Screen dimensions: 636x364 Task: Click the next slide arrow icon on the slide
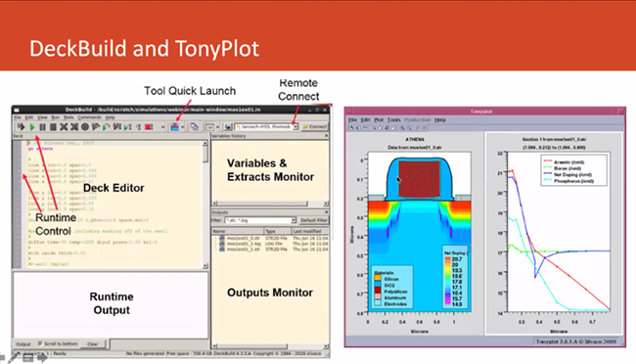coord(42,358)
